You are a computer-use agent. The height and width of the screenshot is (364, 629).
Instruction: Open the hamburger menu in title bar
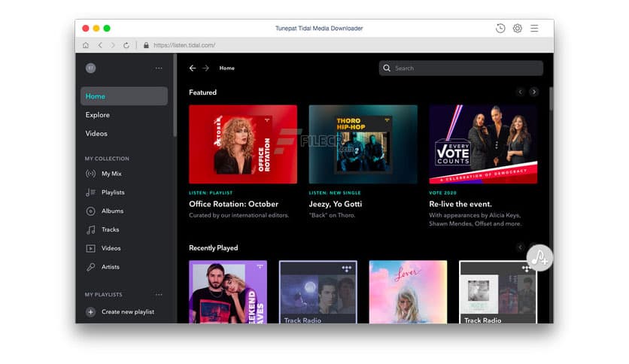click(x=534, y=29)
